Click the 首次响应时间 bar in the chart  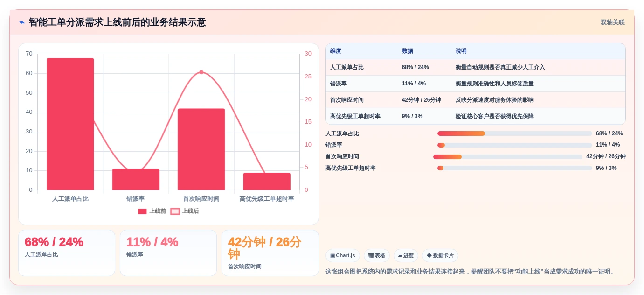click(x=201, y=149)
